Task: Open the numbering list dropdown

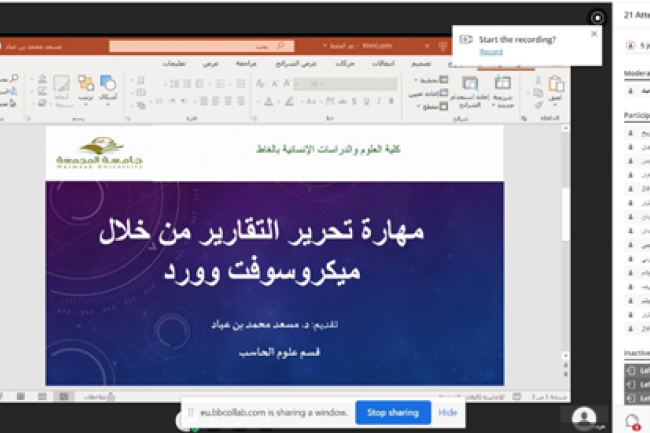Action: [218, 84]
